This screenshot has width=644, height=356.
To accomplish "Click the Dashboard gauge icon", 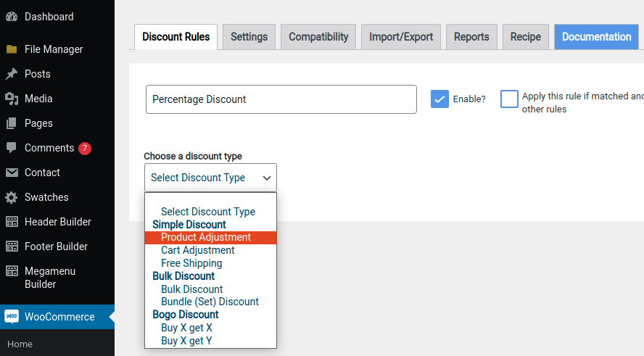I will pyautogui.click(x=12, y=16).
